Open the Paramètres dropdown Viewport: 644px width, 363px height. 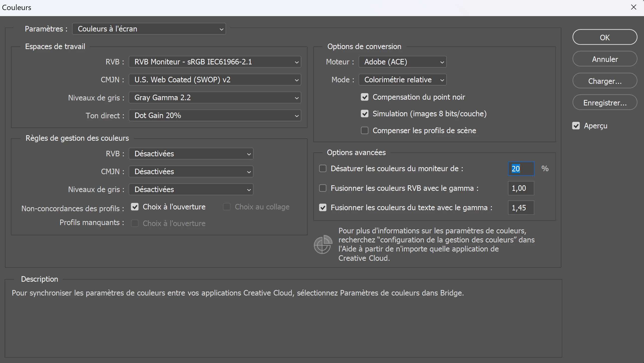pyautogui.click(x=149, y=29)
